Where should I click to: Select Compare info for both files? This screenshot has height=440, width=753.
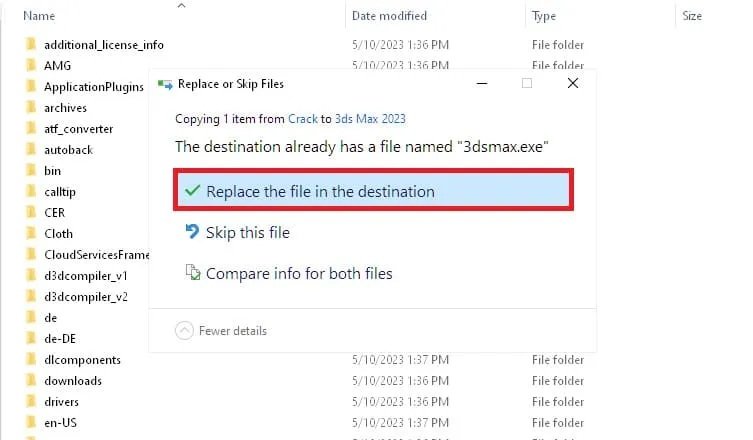click(x=299, y=273)
